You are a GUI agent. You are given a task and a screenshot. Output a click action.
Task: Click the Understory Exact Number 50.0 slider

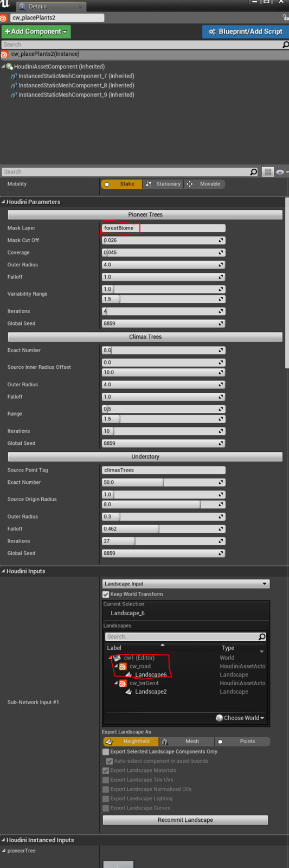coord(164,482)
